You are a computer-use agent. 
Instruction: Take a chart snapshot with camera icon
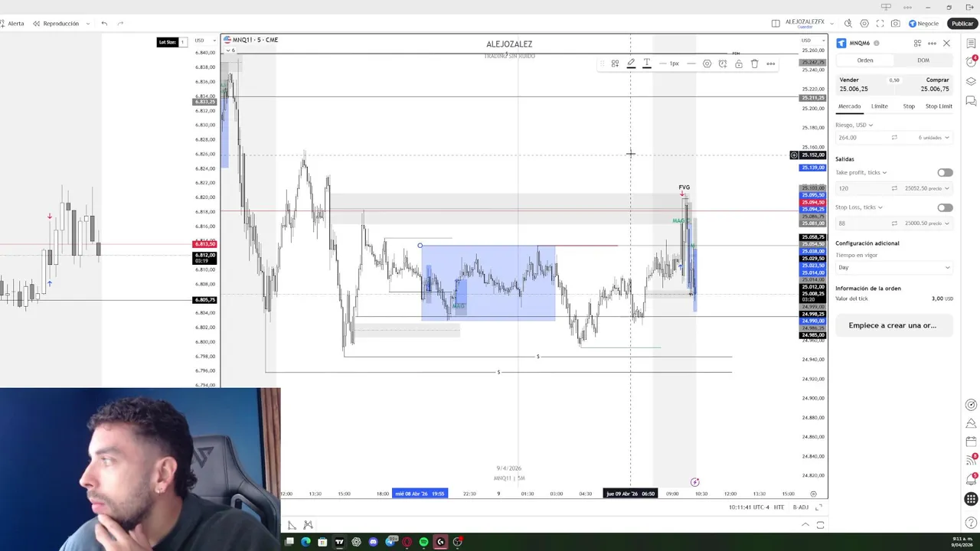click(x=895, y=24)
